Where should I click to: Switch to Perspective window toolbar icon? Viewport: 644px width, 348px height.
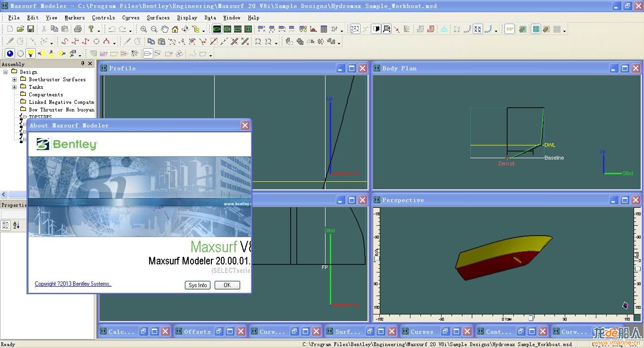(x=217, y=29)
